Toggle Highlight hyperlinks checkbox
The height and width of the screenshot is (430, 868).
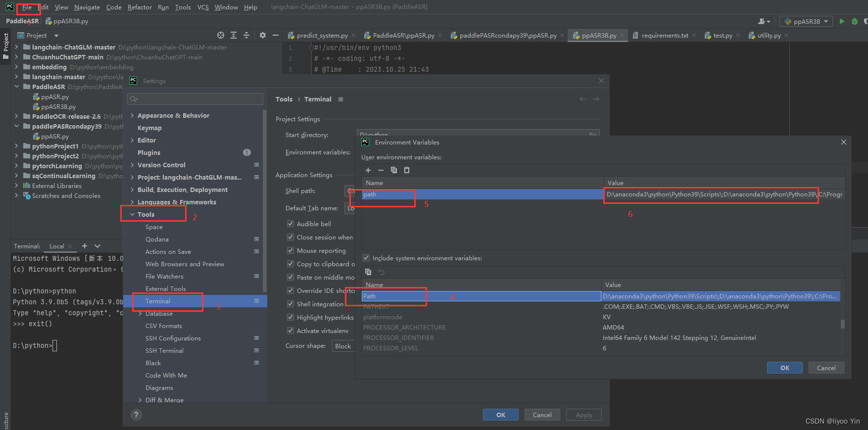(290, 317)
